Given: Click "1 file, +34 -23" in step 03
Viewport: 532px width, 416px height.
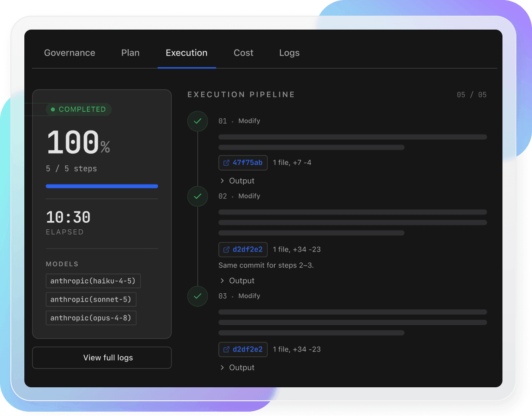Looking at the screenshot, I should [297, 349].
